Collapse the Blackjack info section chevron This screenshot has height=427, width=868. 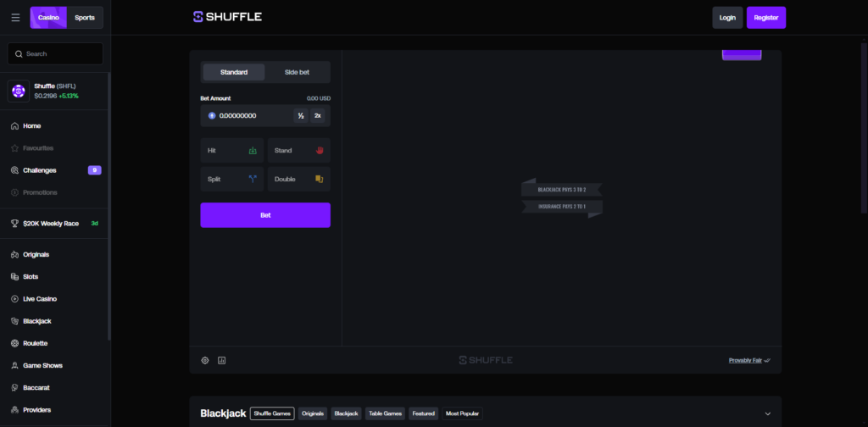(x=767, y=413)
